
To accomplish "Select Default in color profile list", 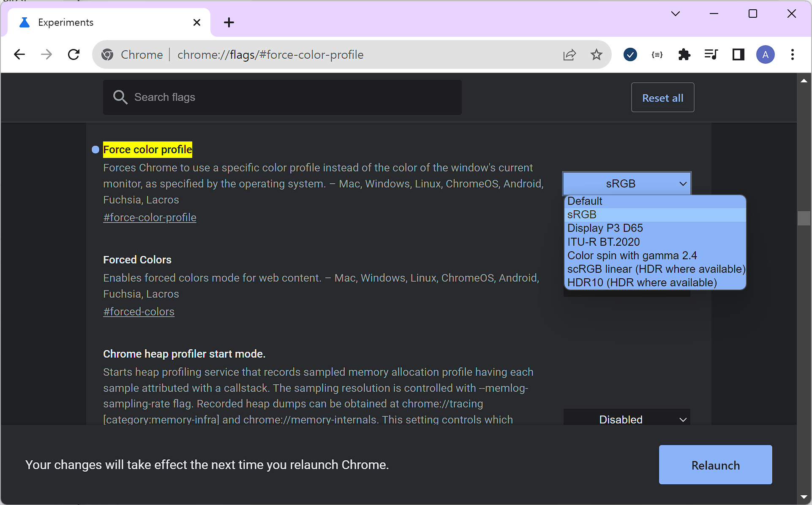I will pos(585,201).
